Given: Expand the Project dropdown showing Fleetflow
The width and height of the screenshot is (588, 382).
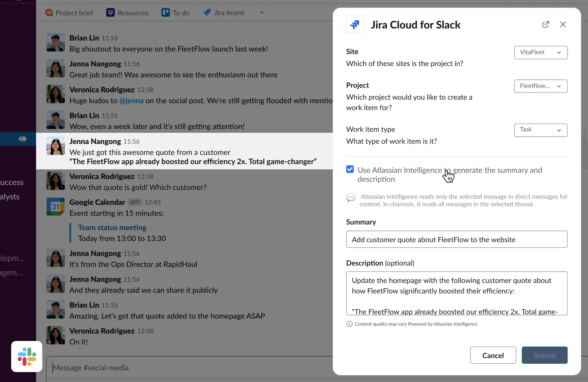Looking at the screenshot, I should click(540, 86).
